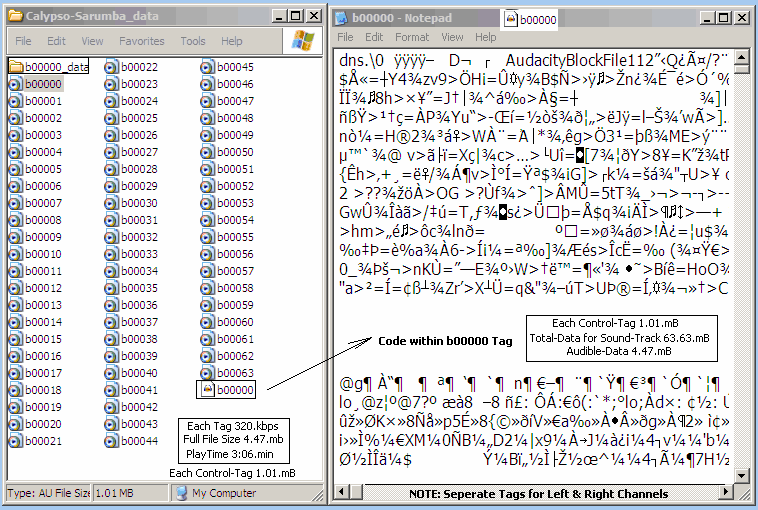The width and height of the screenshot is (758, 510).
Task: Minimize the Calypso-Sarumba_data window
Action: point(279,16)
